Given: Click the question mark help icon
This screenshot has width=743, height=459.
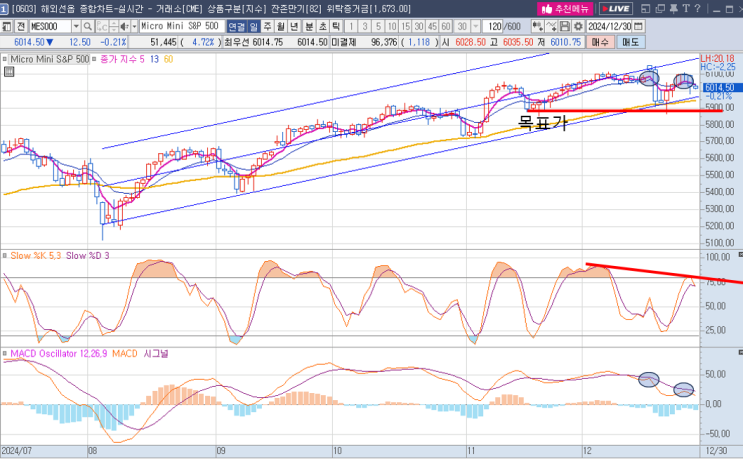Looking at the screenshot, I should (697, 9).
